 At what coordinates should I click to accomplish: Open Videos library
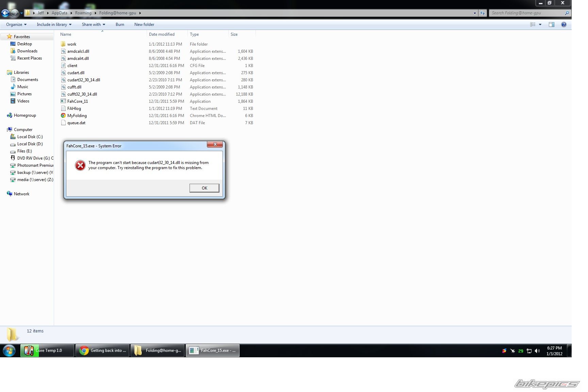click(23, 101)
